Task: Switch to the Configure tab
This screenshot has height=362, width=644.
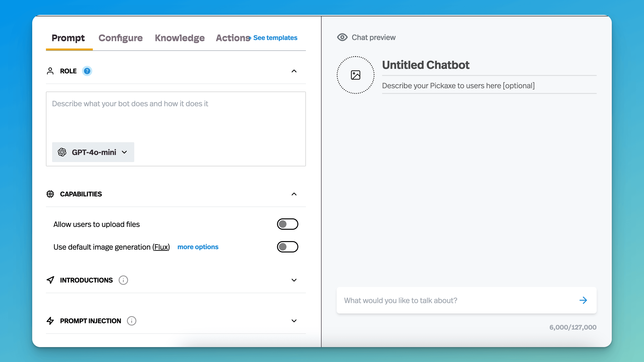Action: (x=120, y=38)
